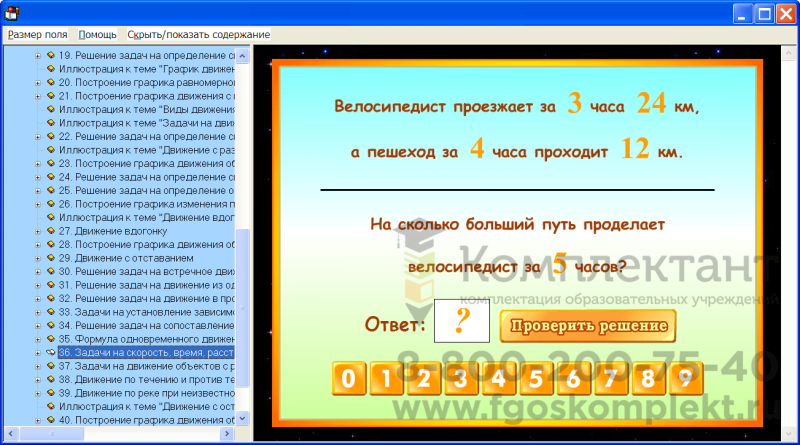Click open-book icon of selected item 36

pyautogui.click(x=51, y=352)
